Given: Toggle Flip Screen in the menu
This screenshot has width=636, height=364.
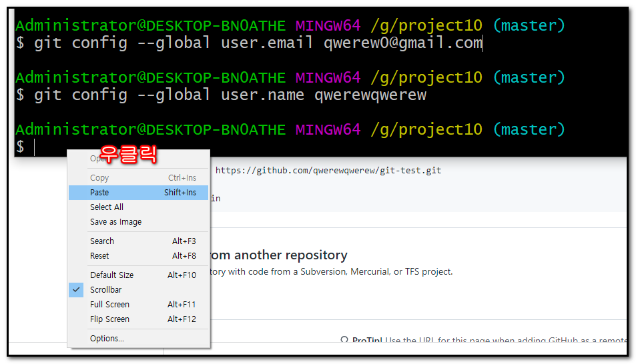Looking at the screenshot, I should [109, 319].
